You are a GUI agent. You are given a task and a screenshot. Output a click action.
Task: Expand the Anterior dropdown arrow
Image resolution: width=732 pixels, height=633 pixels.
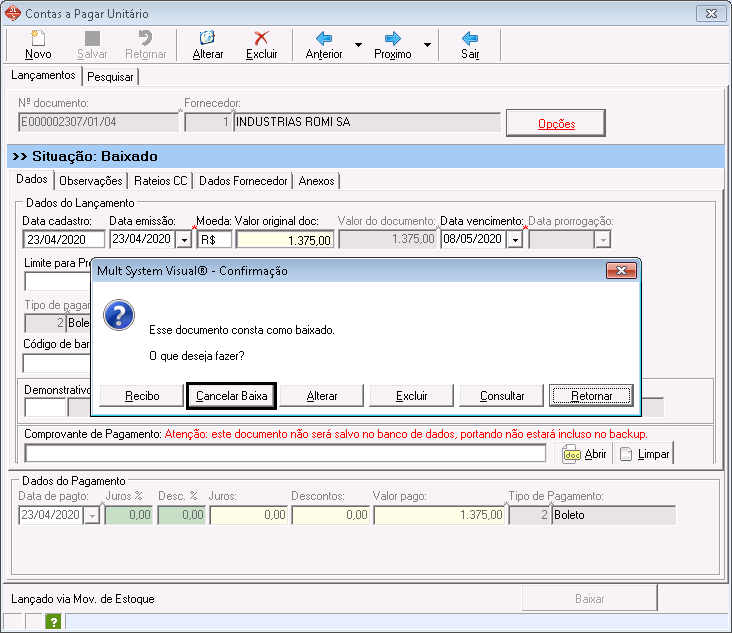point(358,45)
